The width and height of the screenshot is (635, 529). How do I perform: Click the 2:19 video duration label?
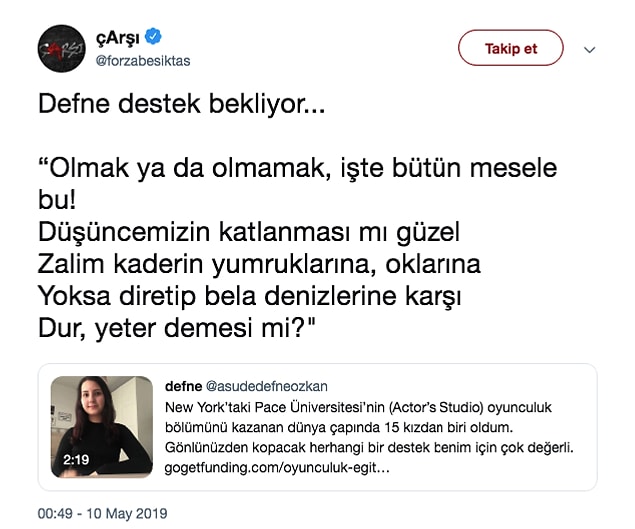click(x=76, y=459)
